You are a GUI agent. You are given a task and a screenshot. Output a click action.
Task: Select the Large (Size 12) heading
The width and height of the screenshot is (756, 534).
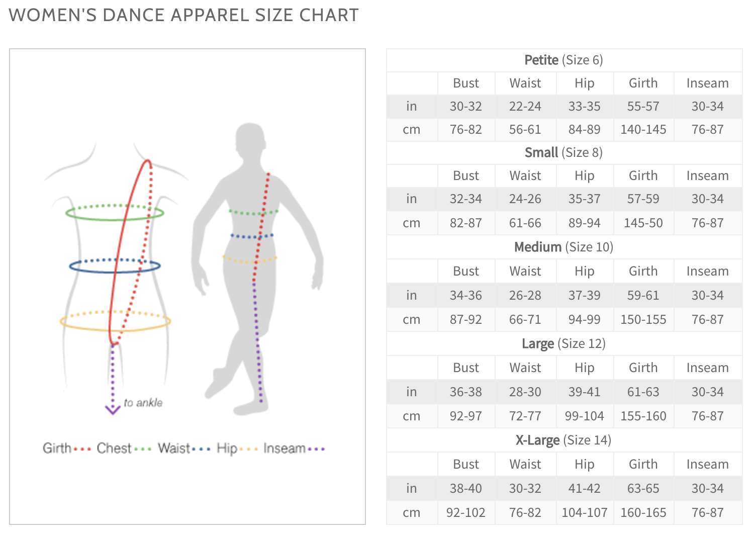click(x=563, y=344)
